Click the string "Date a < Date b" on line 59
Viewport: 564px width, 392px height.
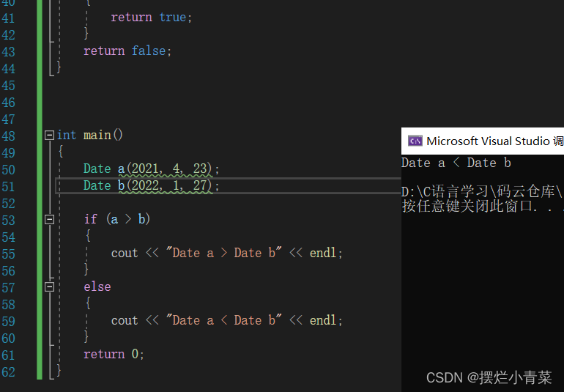pos(223,320)
